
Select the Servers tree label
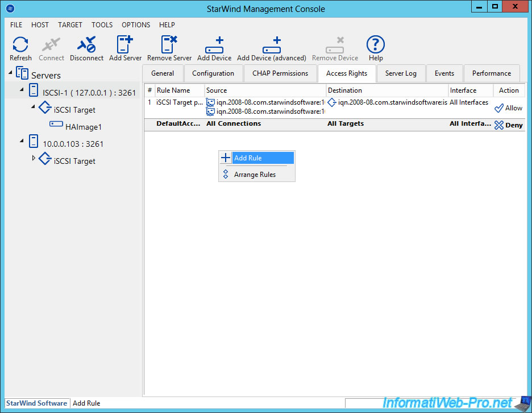pyautogui.click(x=46, y=76)
